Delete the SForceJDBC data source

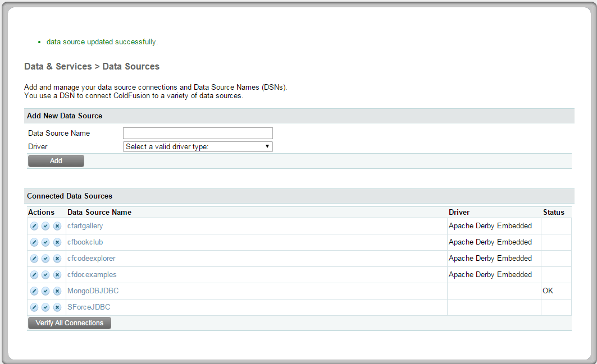57,307
